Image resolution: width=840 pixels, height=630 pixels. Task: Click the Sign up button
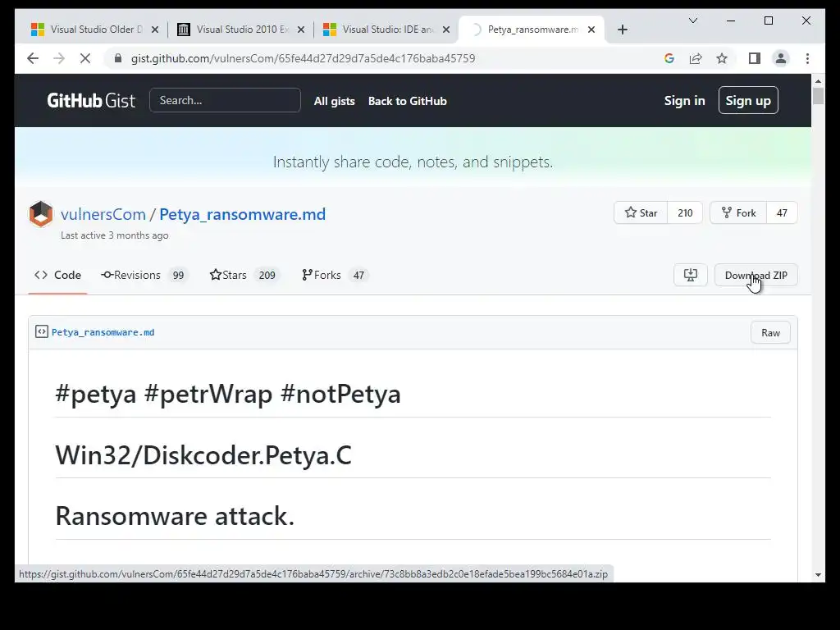click(x=748, y=100)
